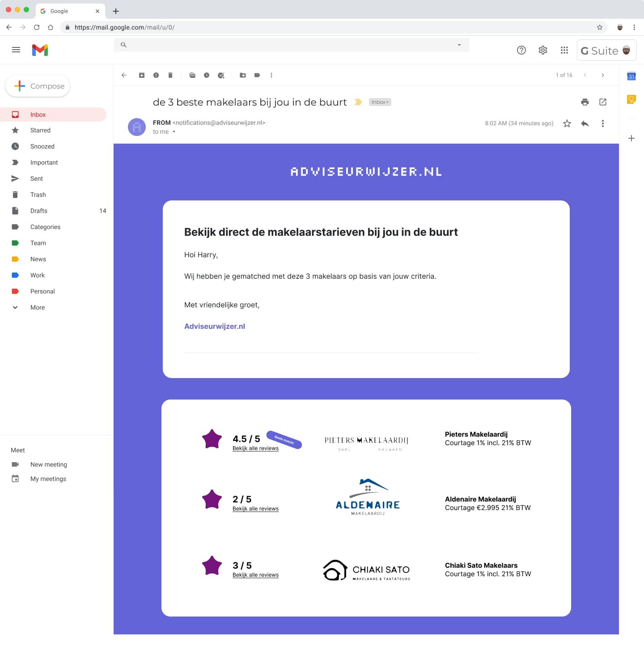Click the Compose button
The width and height of the screenshot is (644, 672).
(38, 86)
